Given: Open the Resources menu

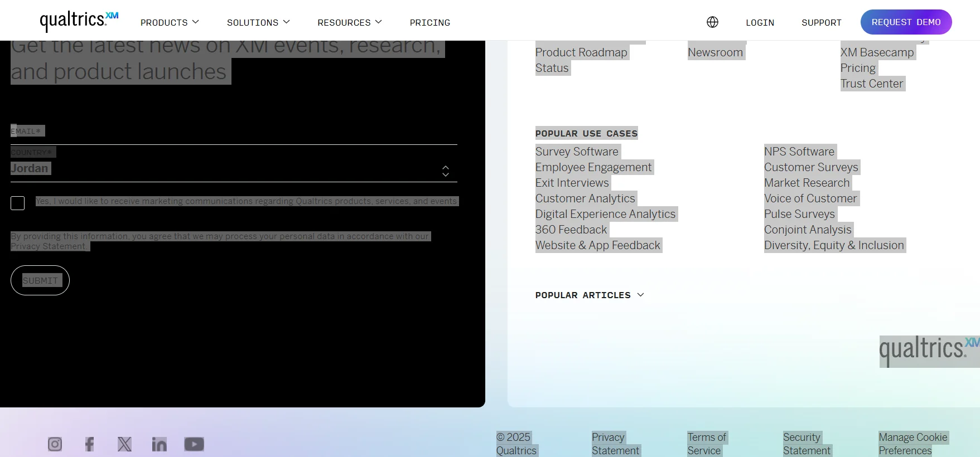Looking at the screenshot, I should 350,22.
